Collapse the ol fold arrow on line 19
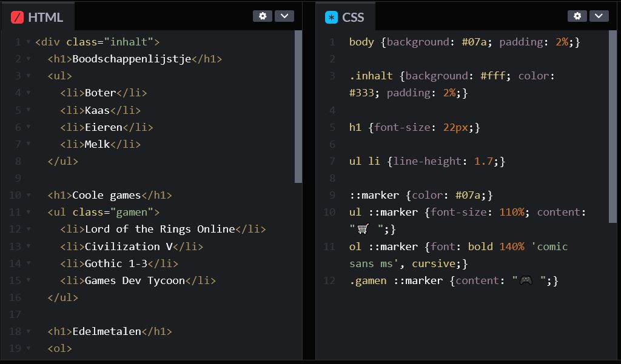 click(29, 348)
